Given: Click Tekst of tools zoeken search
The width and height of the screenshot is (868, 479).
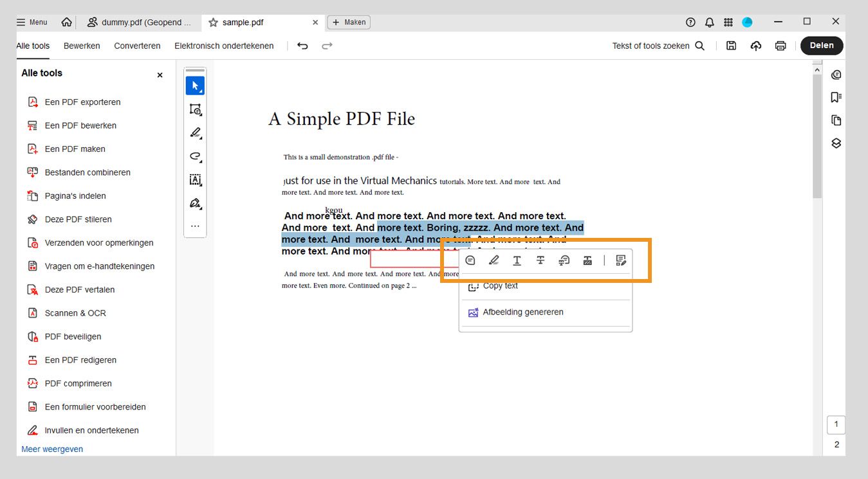Looking at the screenshot, I should tap(658, 46).
